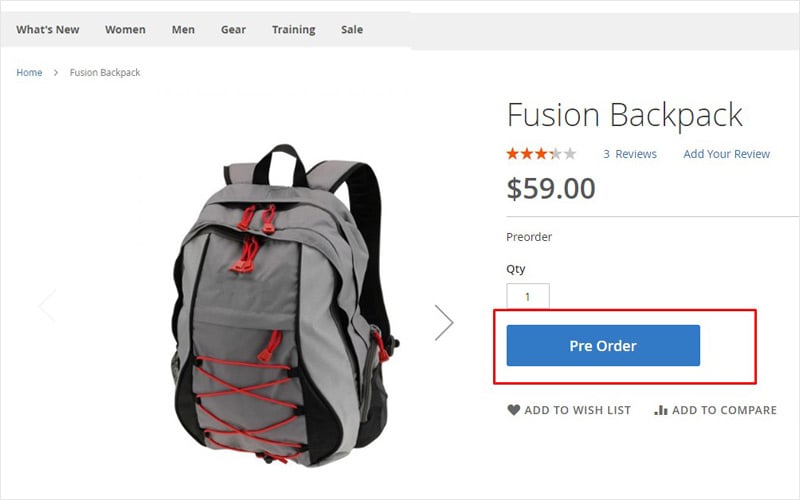Click the bar chart compare icon
The image size is (800, 500).
(661, 410)
